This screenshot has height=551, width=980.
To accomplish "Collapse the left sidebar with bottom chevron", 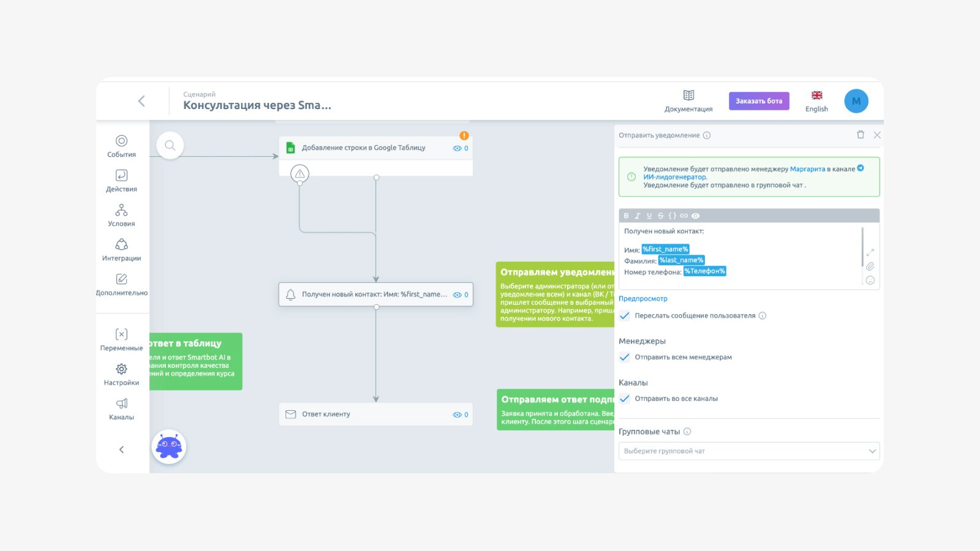I will click(x=121, y=449).
